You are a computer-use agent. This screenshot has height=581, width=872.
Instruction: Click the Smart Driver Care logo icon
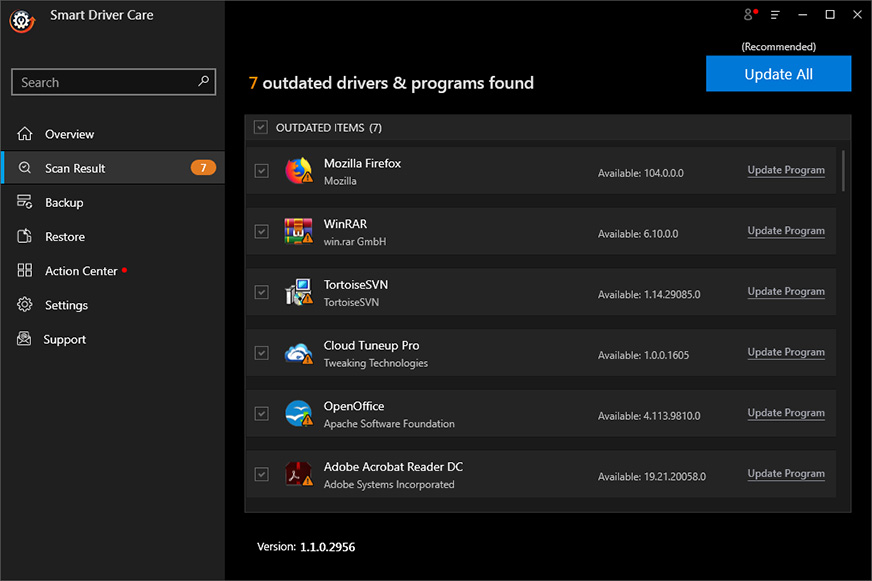coord(22,21)
